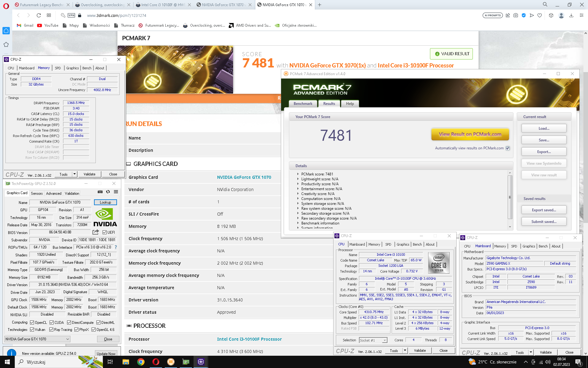Click Export... in PCMark 7
Viewport: 588px width, 368px height.
pos(544,152)
